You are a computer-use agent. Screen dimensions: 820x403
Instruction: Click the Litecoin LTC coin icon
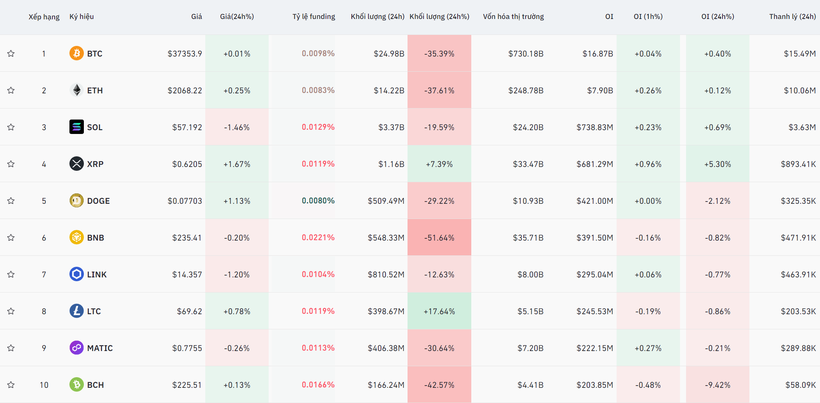pyautogui.click(x=76, y=311)
